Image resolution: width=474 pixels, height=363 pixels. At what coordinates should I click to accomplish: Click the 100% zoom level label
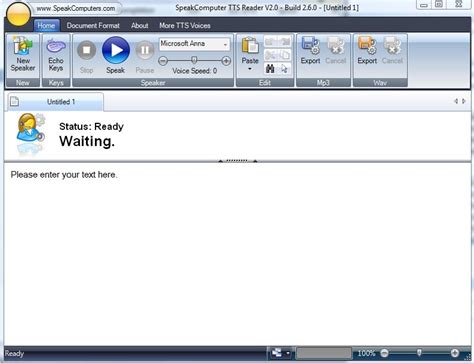366,353
